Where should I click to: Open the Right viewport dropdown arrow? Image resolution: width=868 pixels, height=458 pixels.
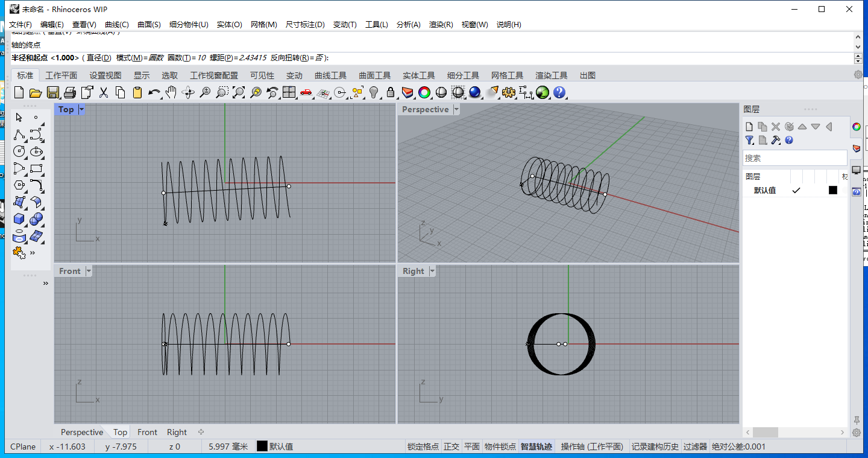pyautogui.click(x=432, y=271)
